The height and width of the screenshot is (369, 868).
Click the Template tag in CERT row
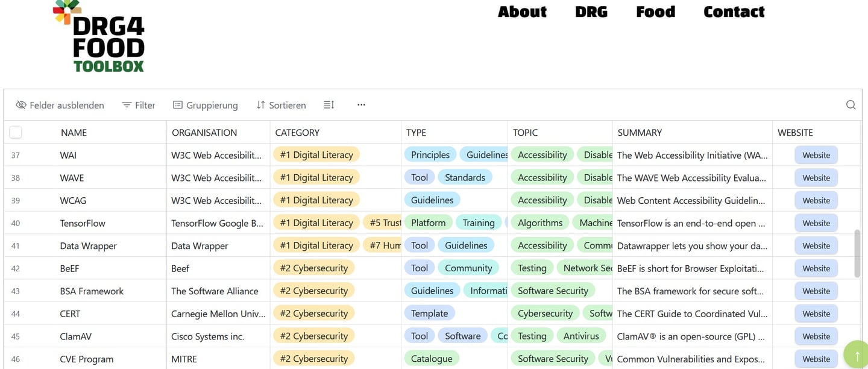[x=430, y=314]
